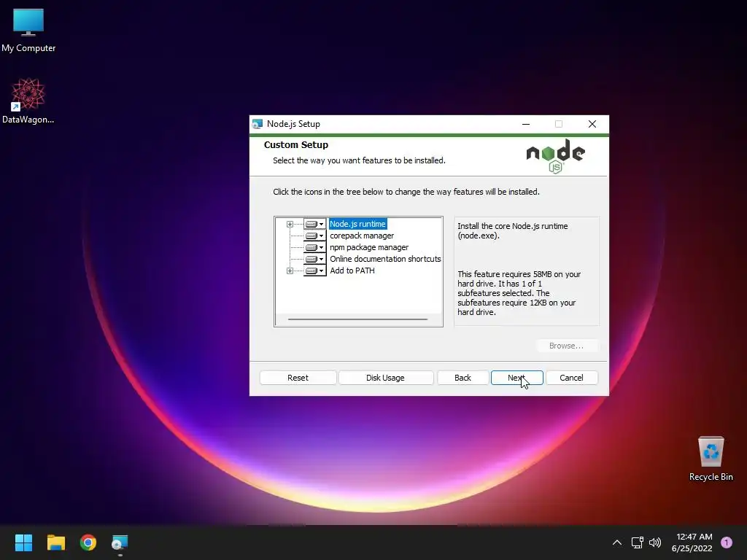Show hidden system tray icons
This screenshot has width=747, height=560.
pos(617,542)
